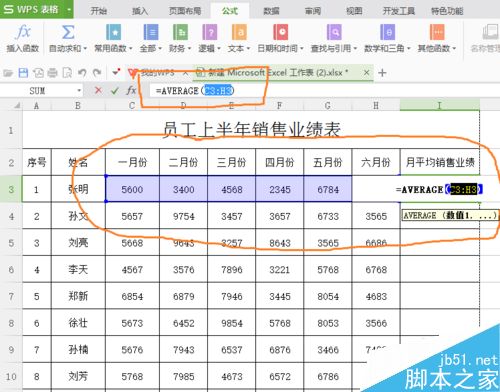Expand the 查找与引用 dropdown arrow

click(x=355, y=49)
